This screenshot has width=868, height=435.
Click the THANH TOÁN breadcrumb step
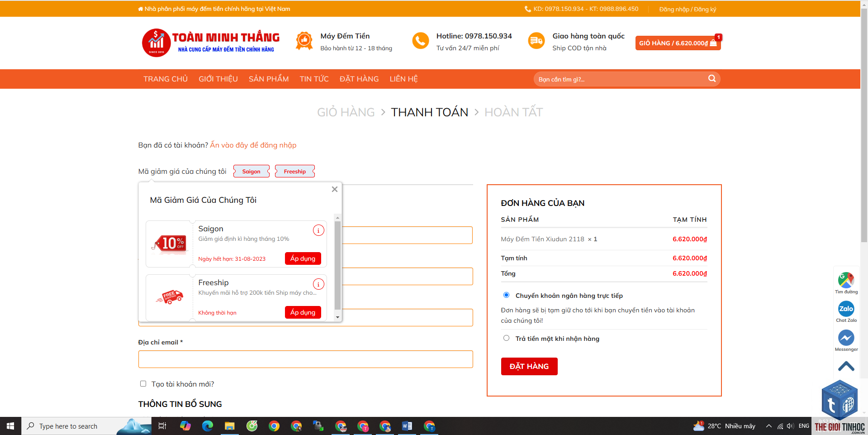(x=430, y=112)
